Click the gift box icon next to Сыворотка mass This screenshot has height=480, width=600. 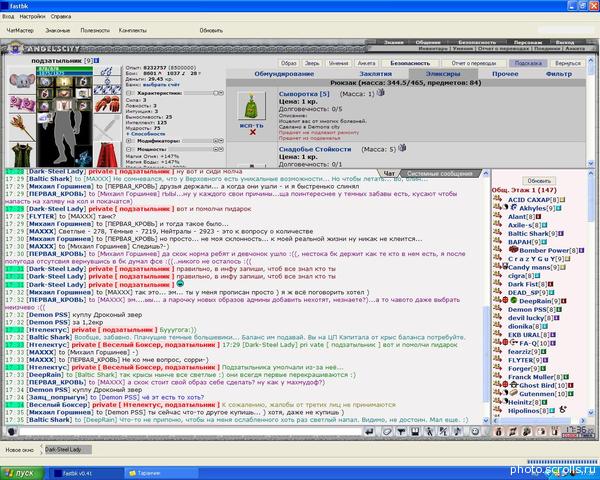[381, 92]
